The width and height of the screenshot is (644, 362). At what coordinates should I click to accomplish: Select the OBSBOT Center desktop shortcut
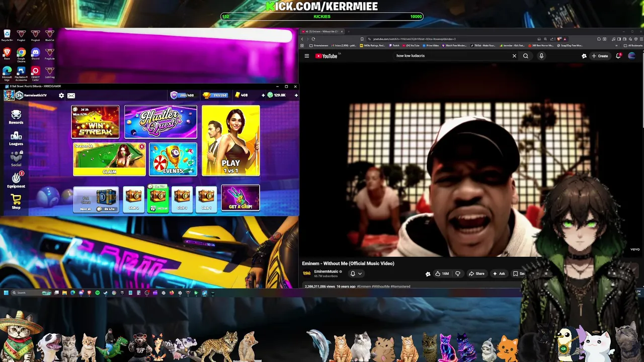[x=35, y=73]
